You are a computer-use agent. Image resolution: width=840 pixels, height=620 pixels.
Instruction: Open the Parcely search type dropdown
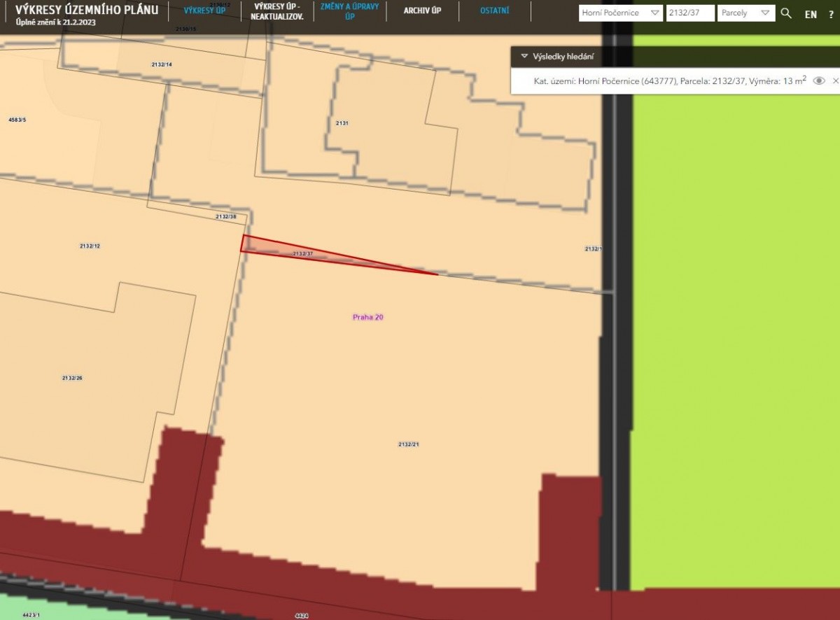point(747,13)
